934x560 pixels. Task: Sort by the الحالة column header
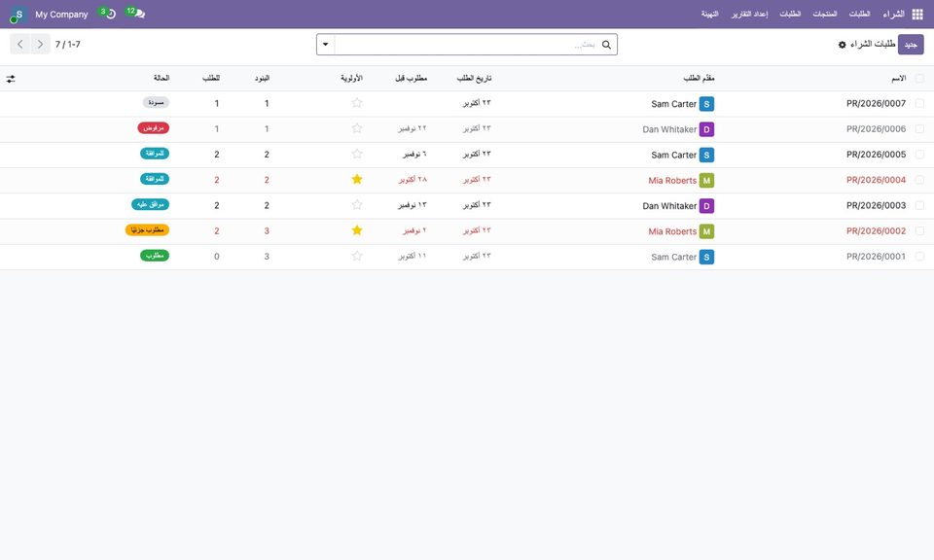tap(162, 79)
